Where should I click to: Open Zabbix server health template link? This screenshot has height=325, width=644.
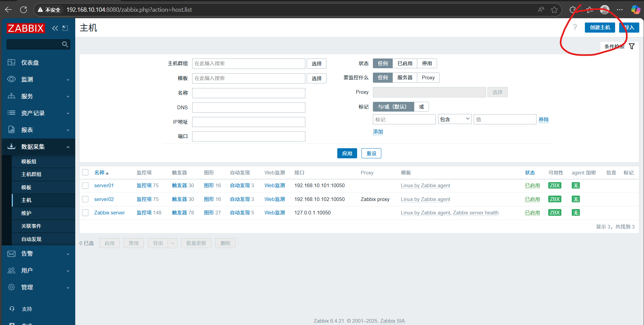coord(476,213)
